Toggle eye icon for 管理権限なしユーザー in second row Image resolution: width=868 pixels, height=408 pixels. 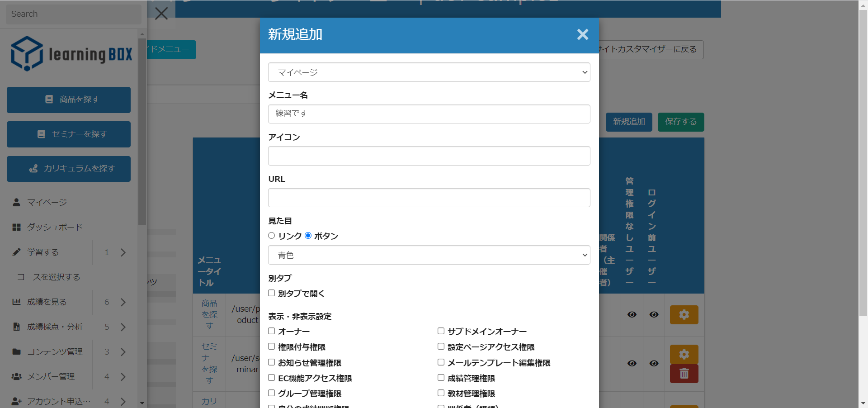pos(632,363)
